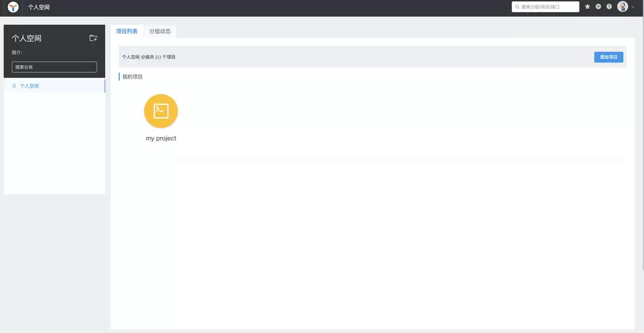
Task: Open the my project name link
Action: click(x=161, y=138)
